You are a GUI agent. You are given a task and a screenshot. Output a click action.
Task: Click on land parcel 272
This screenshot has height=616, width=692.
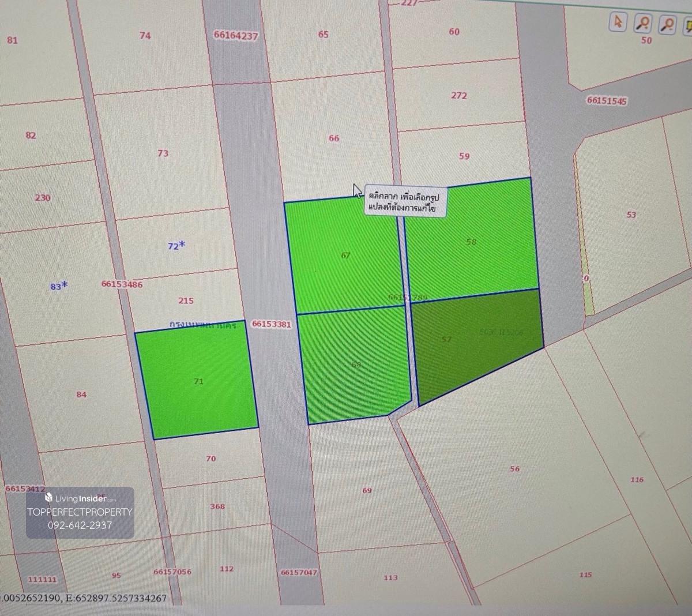459,96
